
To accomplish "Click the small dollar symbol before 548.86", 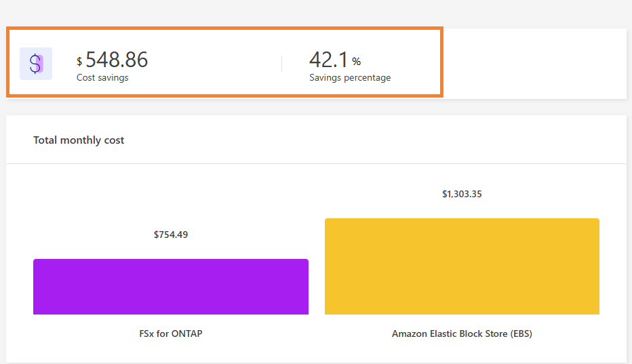I will pos(79,62).
